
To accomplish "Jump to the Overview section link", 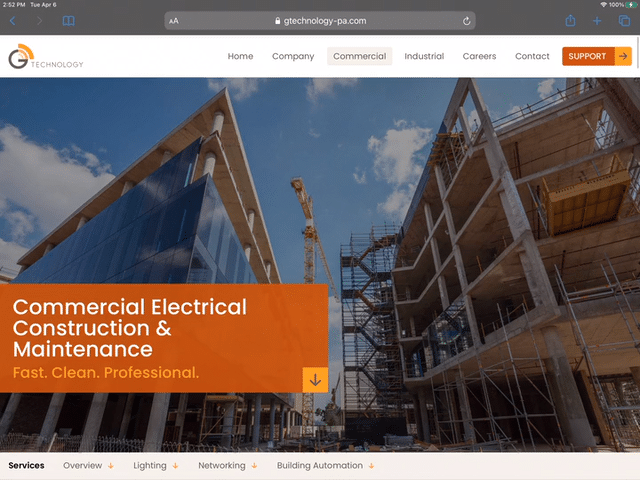I will 88,466.
